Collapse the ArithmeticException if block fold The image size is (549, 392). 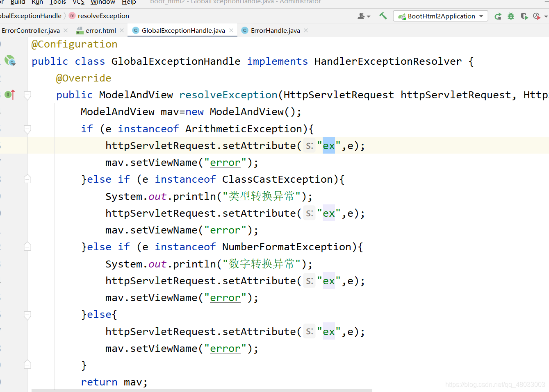click(27, 129)
